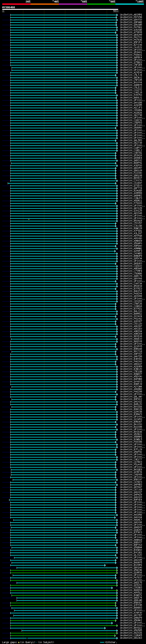Choose the UniRef100_B6K6J1 row label
The height and width of the screenshot is (644, 146).
[x=131, y=98]
